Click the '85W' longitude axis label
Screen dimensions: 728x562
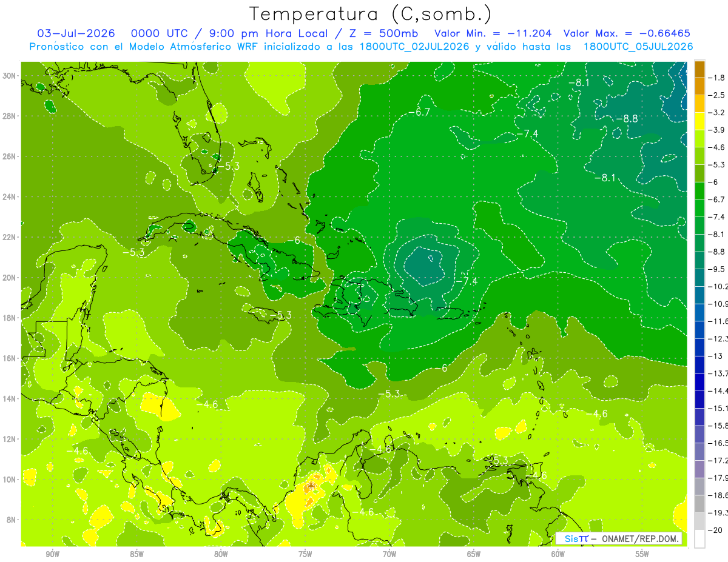136,555
